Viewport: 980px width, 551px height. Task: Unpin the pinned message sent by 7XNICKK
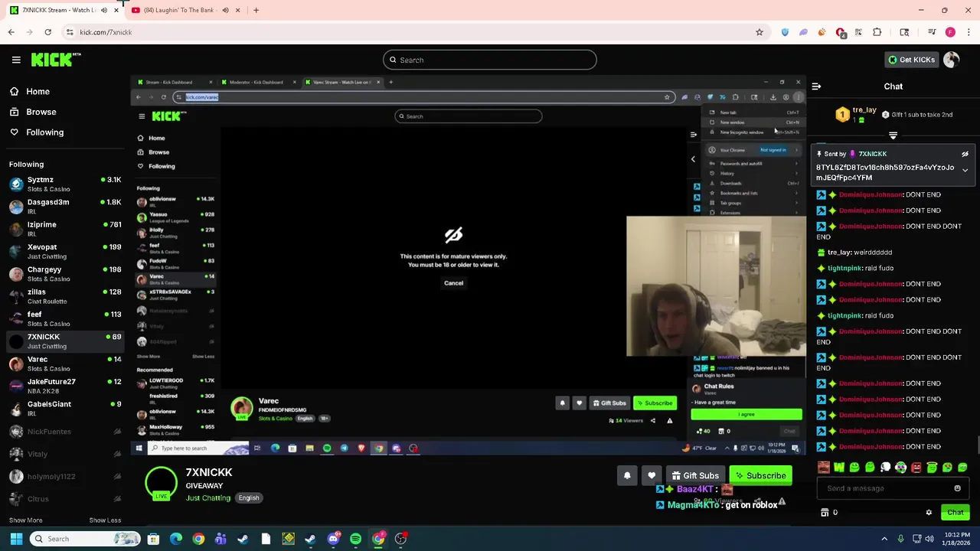tap(965, 154)
